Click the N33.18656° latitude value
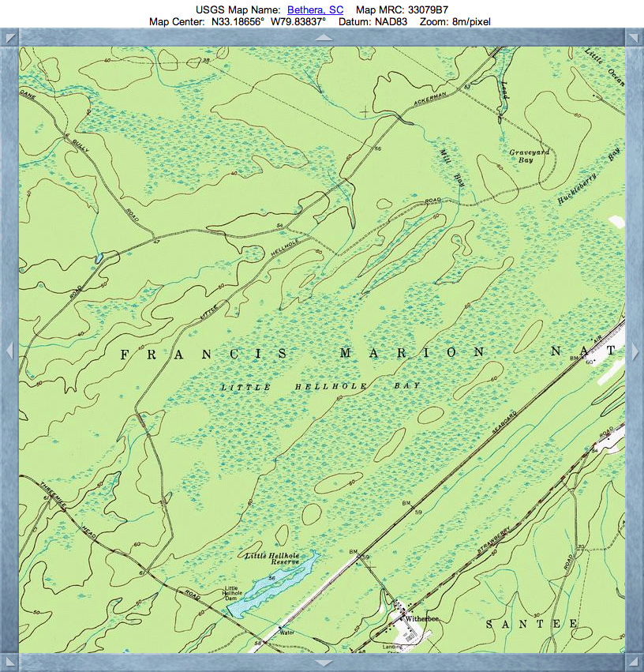The image size is (644, 672). 238,22
